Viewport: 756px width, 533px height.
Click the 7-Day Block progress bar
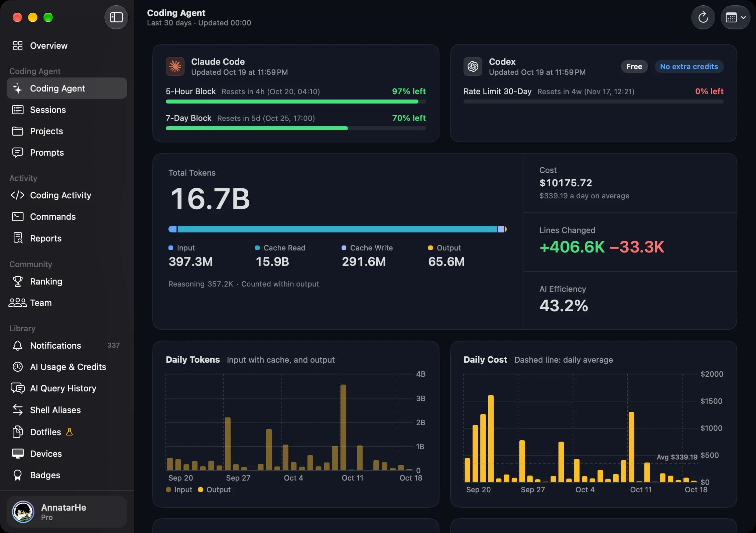[296, 128]
